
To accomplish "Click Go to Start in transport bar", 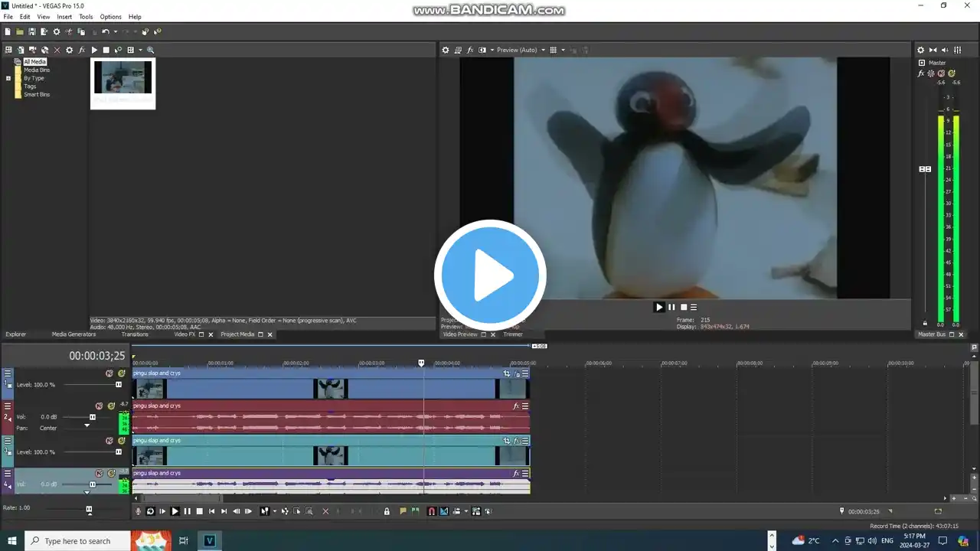I will pos(211,511).
